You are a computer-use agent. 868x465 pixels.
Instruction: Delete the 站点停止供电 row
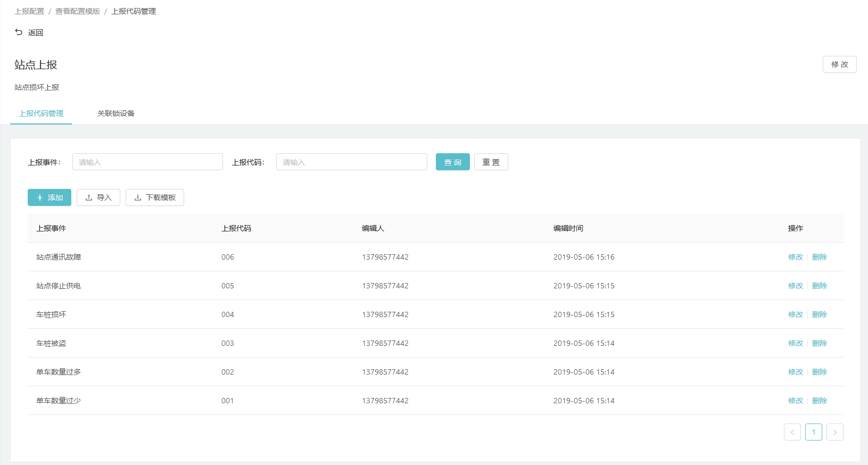(819, 286)
